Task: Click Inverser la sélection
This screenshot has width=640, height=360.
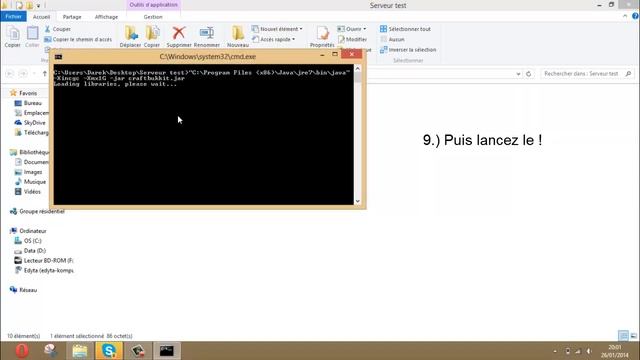Action: pos(408,50)
